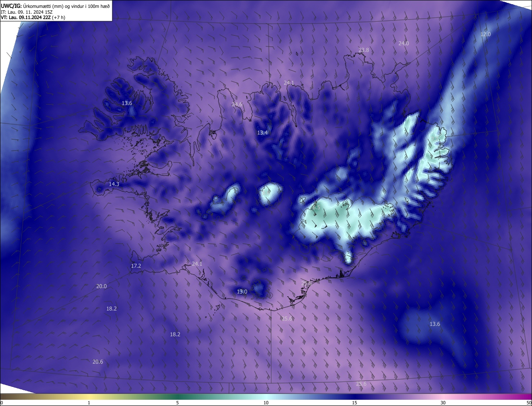The image size is (532, 406).
Task: Click the 6.5 value label over the glacier
Action: [x=316, y=207]
